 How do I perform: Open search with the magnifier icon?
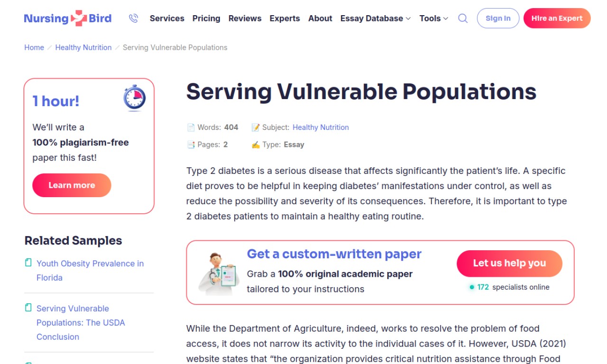463,18
